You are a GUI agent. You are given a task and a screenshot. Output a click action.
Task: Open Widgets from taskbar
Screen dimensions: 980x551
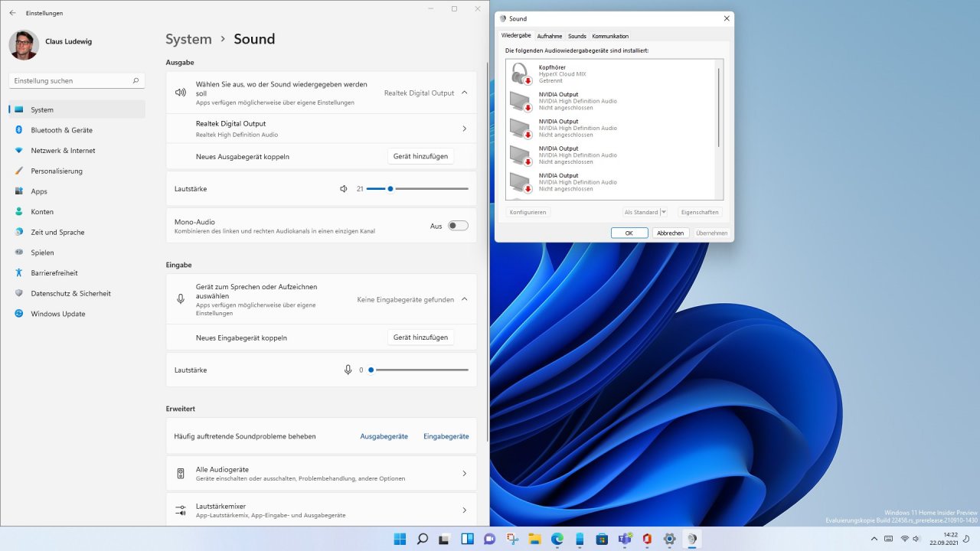[x=467, y=539]
